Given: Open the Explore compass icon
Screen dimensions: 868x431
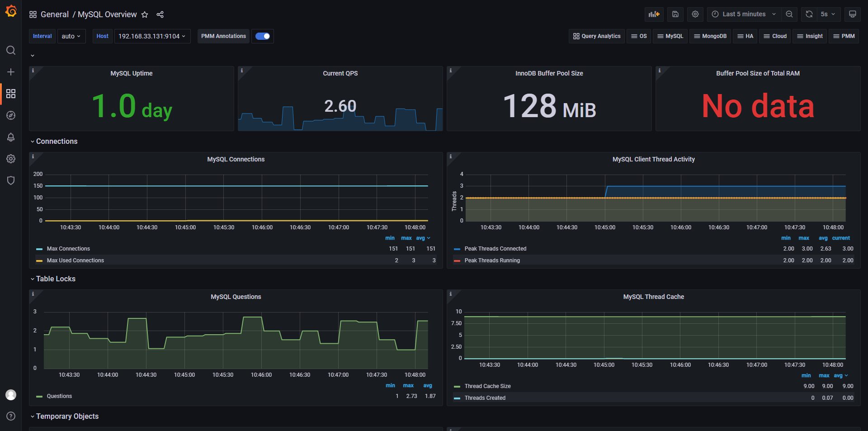Looking at the screenshot, I should tap(11, 115).
